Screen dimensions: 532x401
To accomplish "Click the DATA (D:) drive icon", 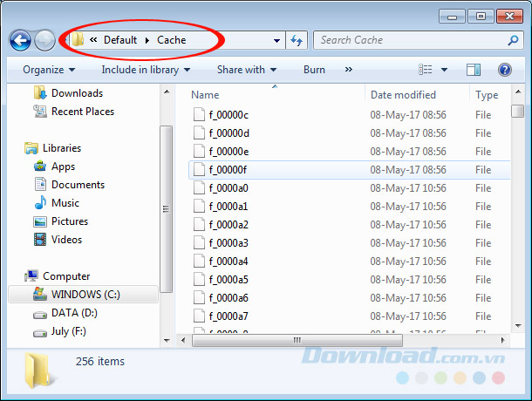I will (40, 316).
